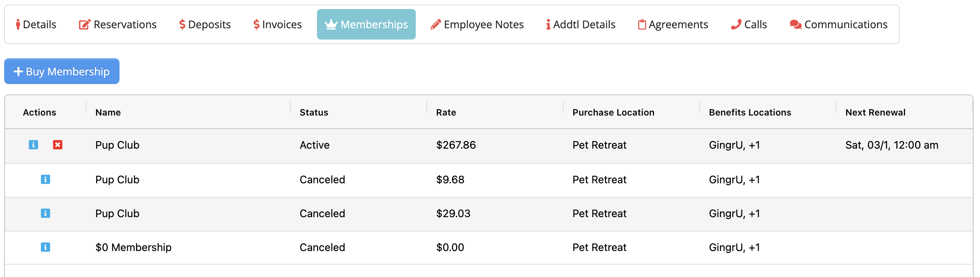
Task: Go to the Calls tab
Action: click(749, 24)
